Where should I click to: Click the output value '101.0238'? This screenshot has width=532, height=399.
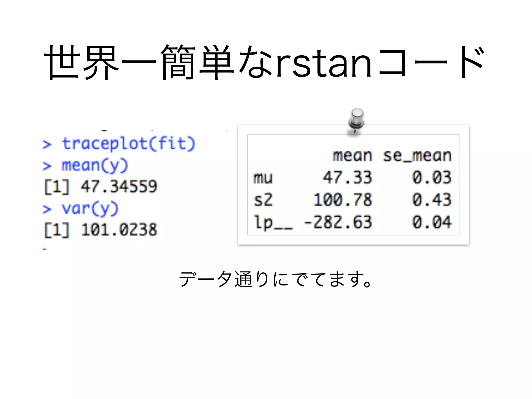(x=119, y=230)
